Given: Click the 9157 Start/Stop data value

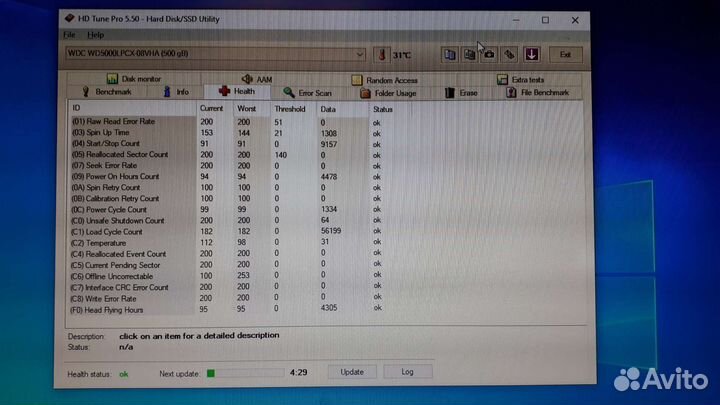Looking at the screenshot, I should click(x=329, y=144).
